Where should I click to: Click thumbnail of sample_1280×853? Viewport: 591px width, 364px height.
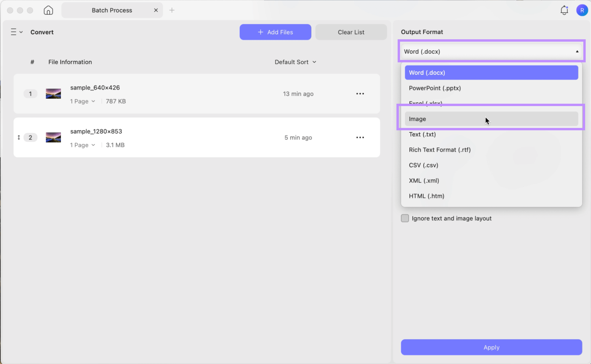53,137
